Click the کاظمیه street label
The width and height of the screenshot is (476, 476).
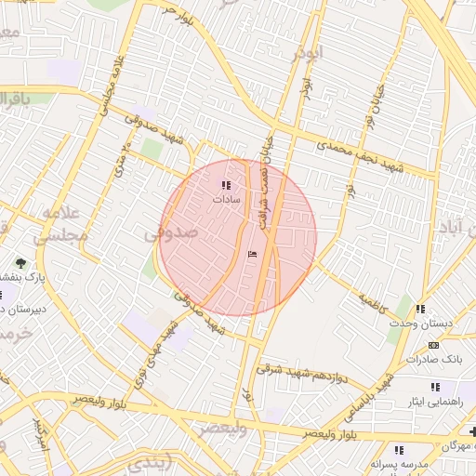pos(373,304)
